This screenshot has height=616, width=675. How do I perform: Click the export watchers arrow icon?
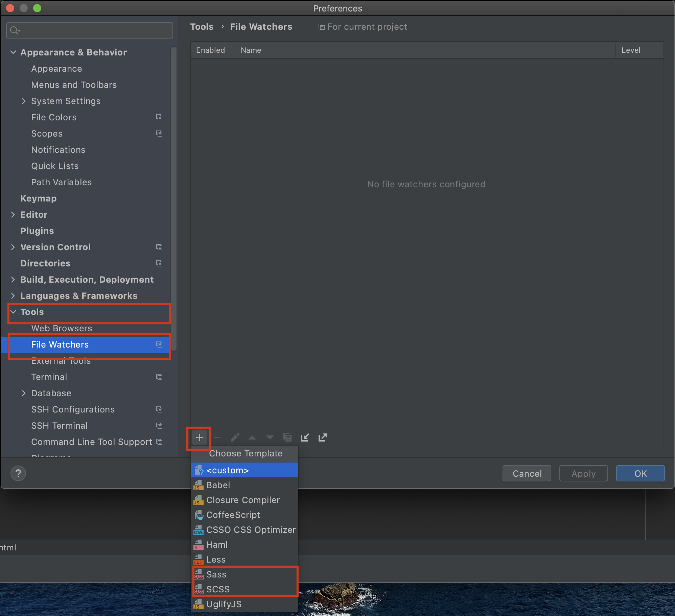point(323,437)
